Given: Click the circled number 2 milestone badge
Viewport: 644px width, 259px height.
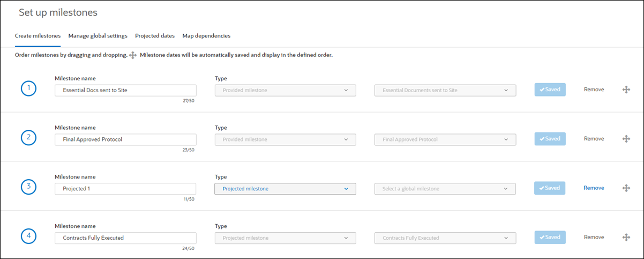Looking at the screenshot, I should (x=28, y=138).
